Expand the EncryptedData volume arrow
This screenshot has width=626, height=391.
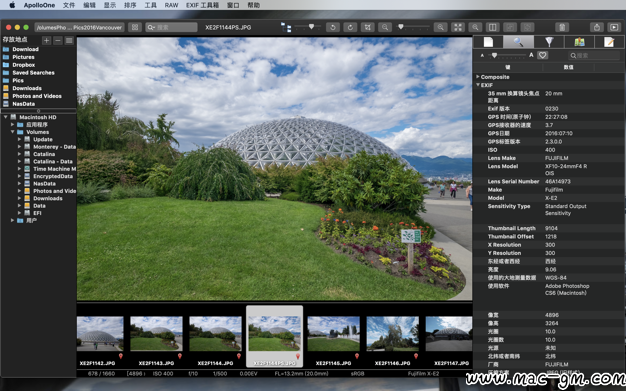pyautogui.click(x=19, y=176)
